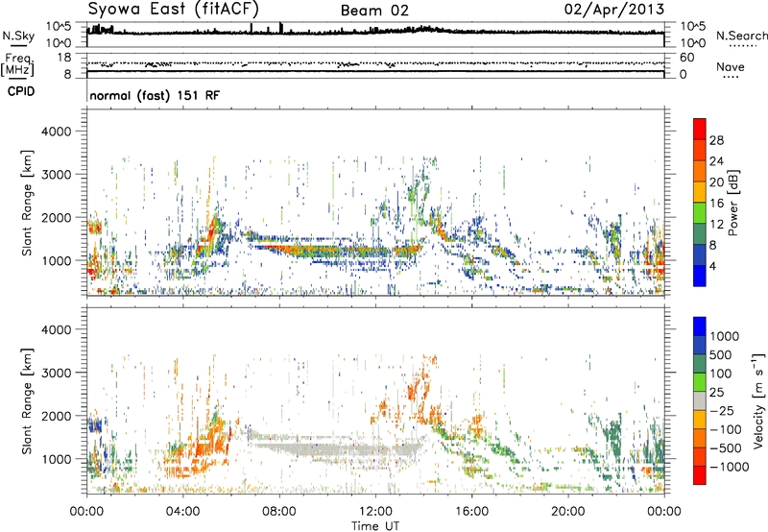Viewport: 768px width, 532px height.
Task: Click the date '02/Apr/2013'
Action: point(614,10)
